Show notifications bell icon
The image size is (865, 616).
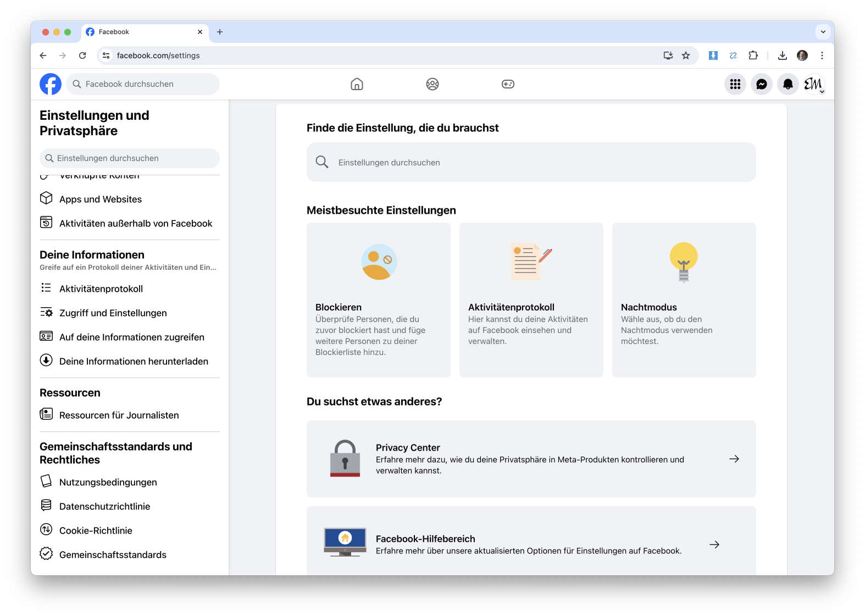click(x=788, y=84)
